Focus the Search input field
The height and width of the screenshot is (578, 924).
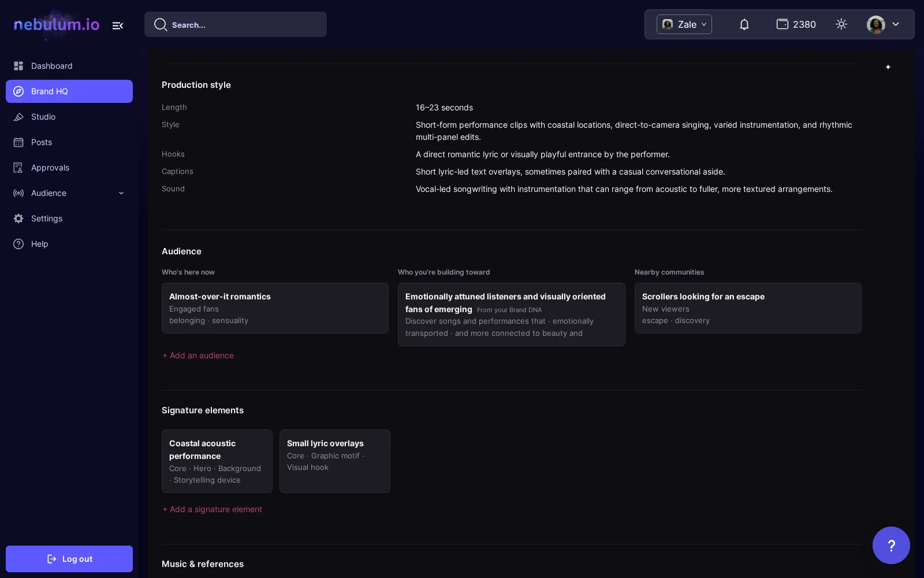[236, 24]
